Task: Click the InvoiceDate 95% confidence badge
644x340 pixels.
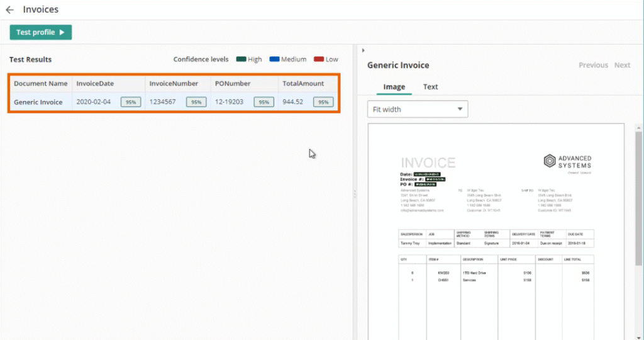Action: 131,102
